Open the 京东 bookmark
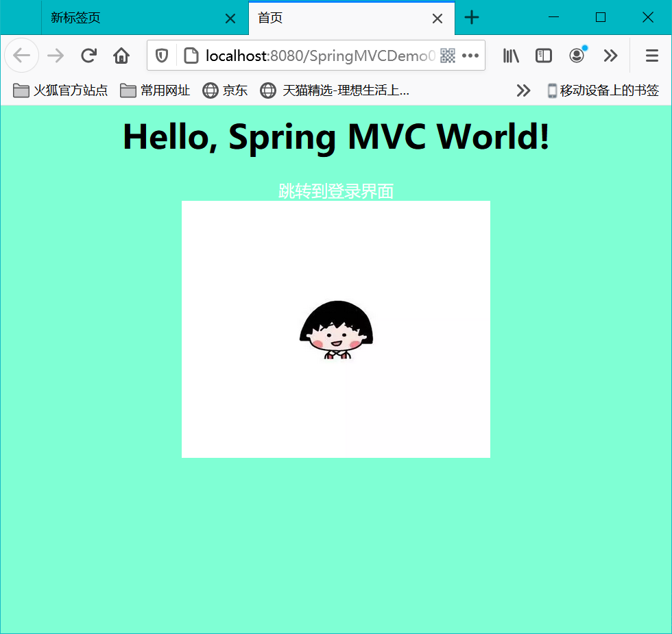This screenshot has width=672, height=634. pyautogui.click(x=225, y=90)
